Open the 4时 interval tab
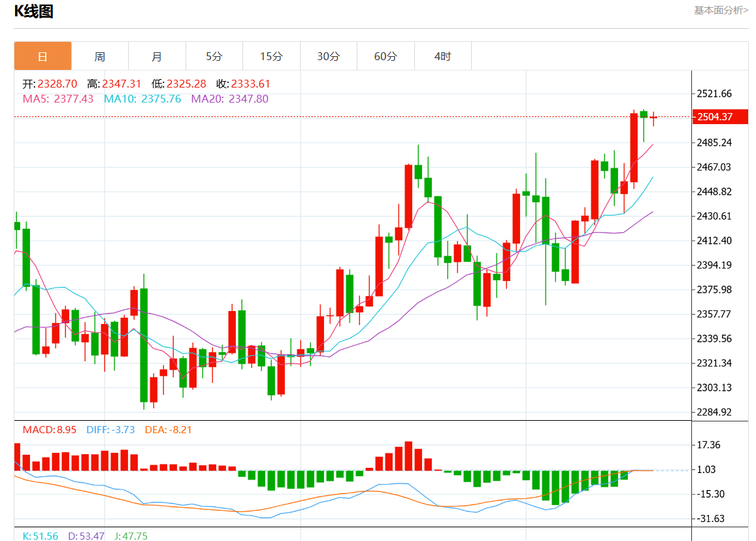Screen dimensions: 756x541 [442, 56]
